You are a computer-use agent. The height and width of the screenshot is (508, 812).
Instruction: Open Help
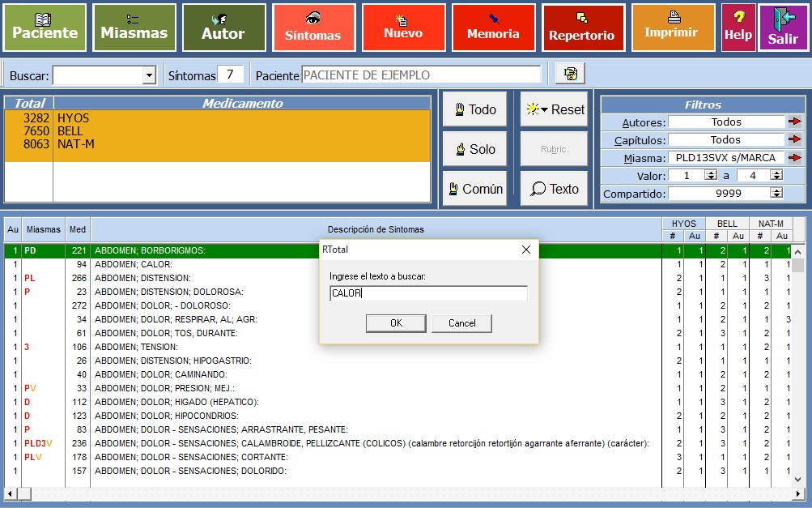738,28
